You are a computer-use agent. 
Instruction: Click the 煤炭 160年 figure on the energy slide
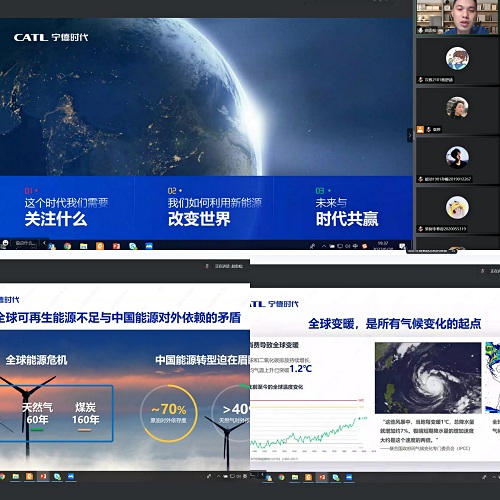86,413
